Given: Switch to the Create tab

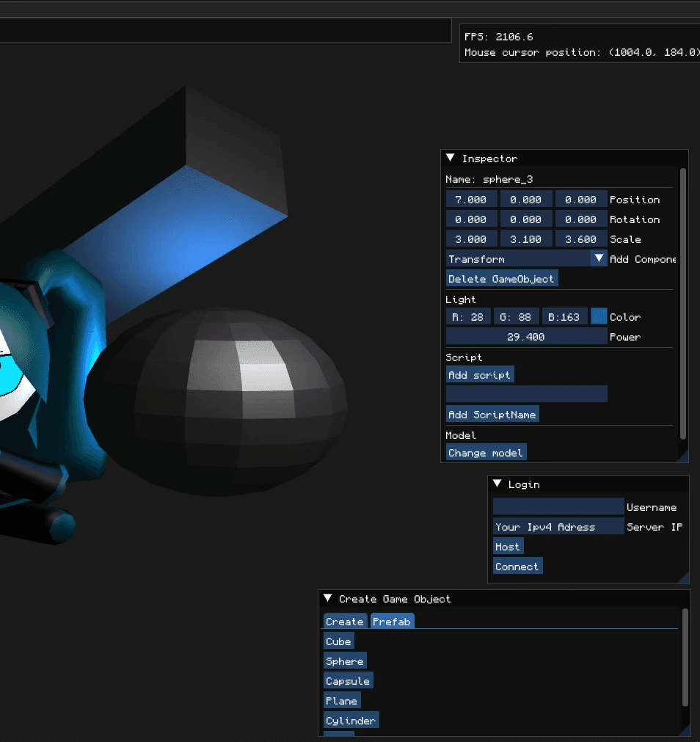Looking at the screenshot, I should point(345,622).
